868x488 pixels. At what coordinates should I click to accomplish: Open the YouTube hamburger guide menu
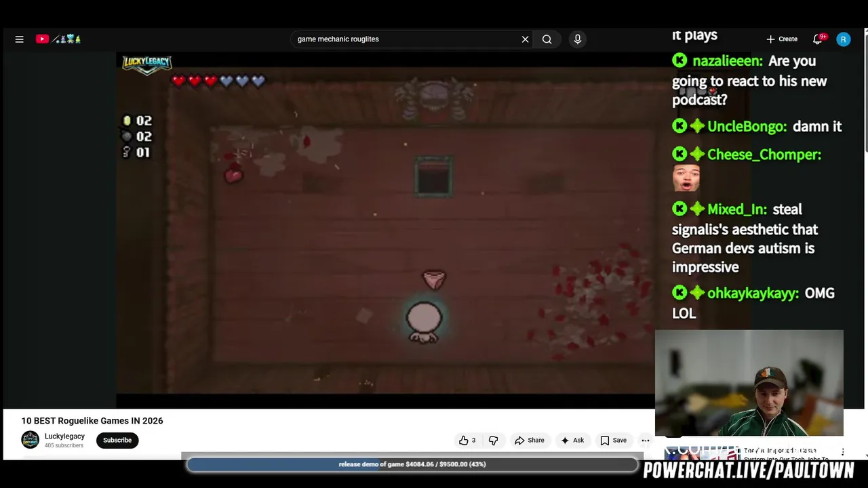(19, 39)
